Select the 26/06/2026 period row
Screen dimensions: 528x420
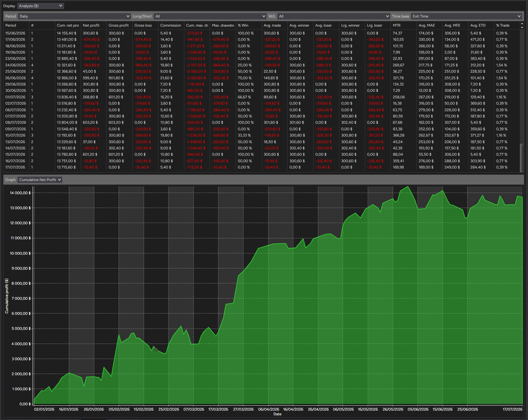(262, 78)
